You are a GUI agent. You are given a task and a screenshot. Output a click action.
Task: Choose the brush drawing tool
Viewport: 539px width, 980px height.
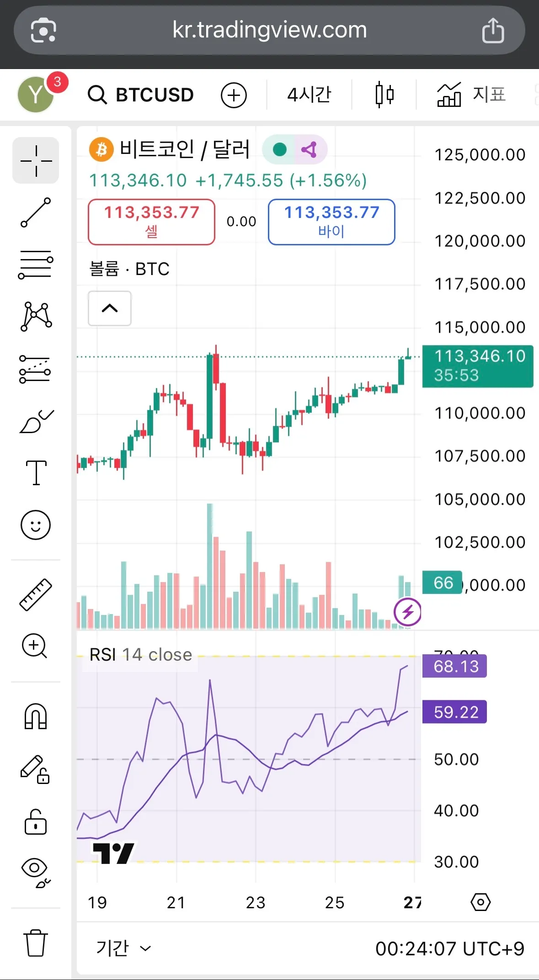[x=36, y=421]
